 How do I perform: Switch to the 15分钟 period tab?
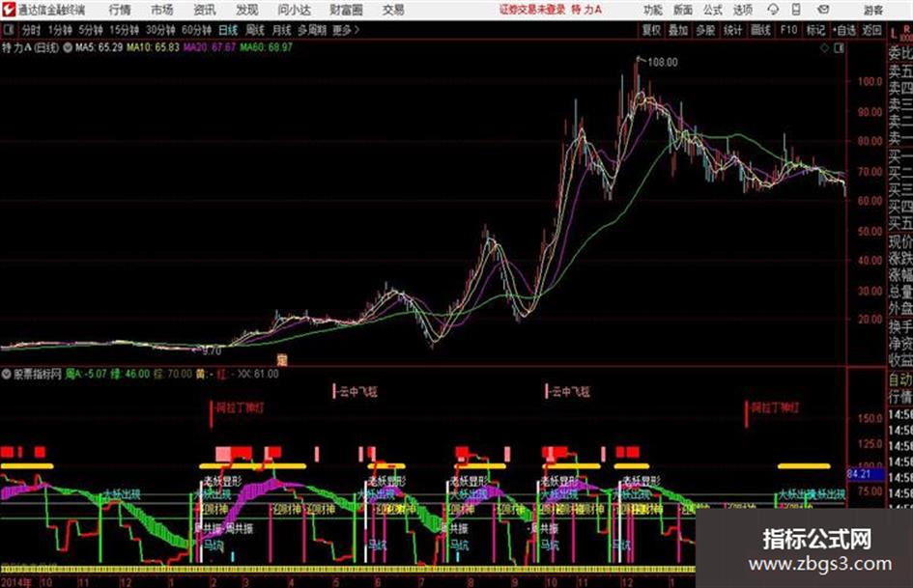125,30
